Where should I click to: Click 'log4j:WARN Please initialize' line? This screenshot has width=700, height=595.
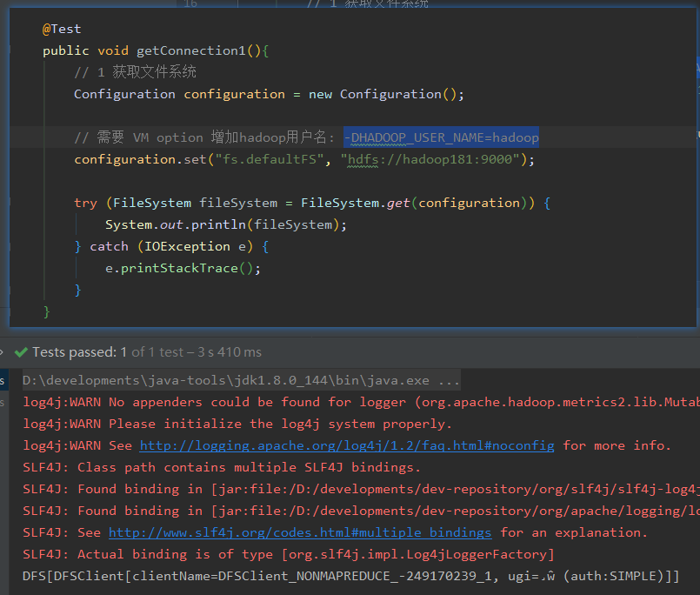point(237,424)
